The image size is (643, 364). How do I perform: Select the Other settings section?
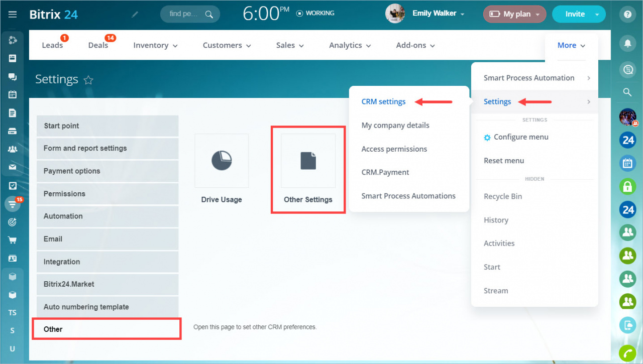click(106, 329)
